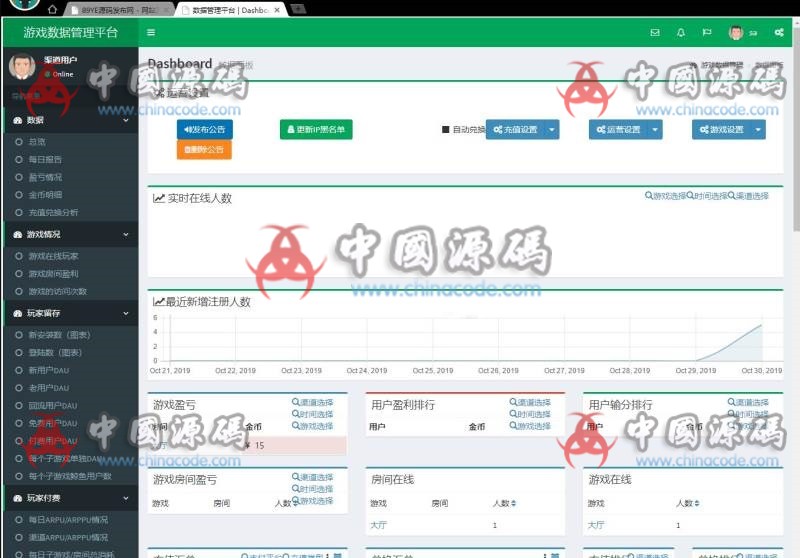The width and height of the screenshot is (800, 558).
Task: Open 游戏选择 in 实时在线人数 panel
Action: [665, 196]
